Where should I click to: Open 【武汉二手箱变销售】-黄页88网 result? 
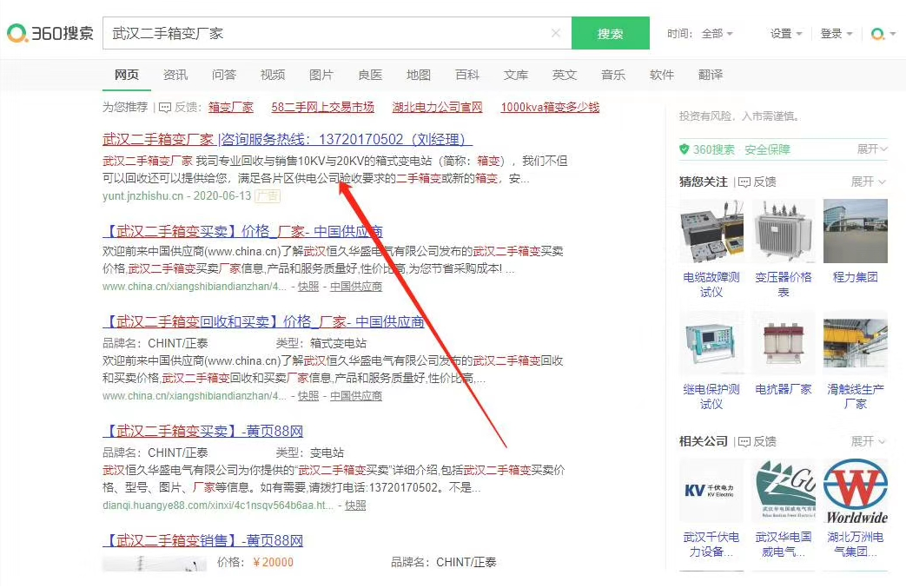point(202,540)
